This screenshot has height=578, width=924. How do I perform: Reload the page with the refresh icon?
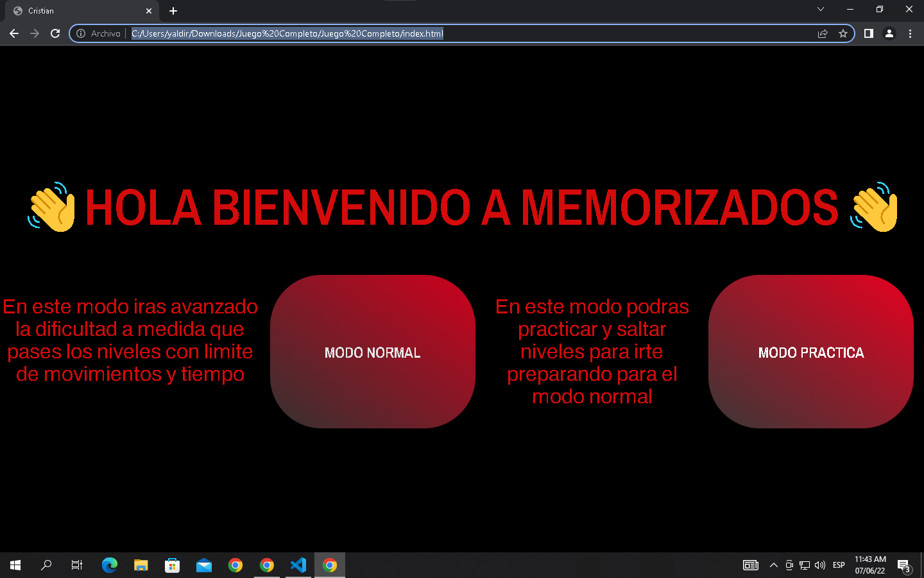[x=55, y=33]
